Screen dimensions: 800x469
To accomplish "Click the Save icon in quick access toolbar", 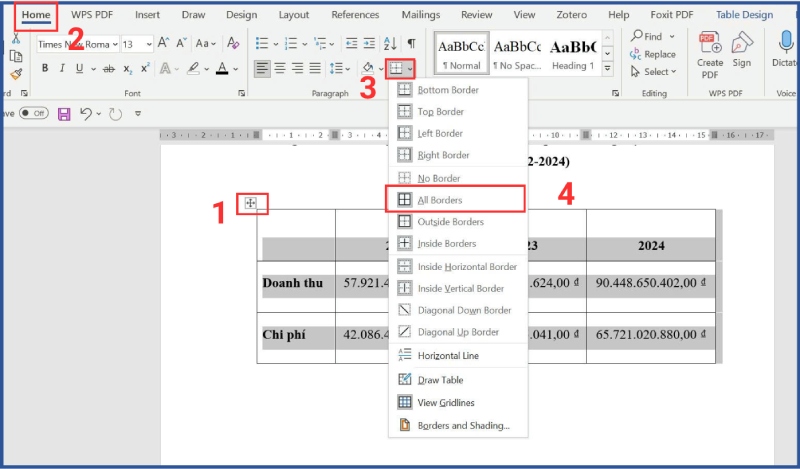I will pos(64,113).
